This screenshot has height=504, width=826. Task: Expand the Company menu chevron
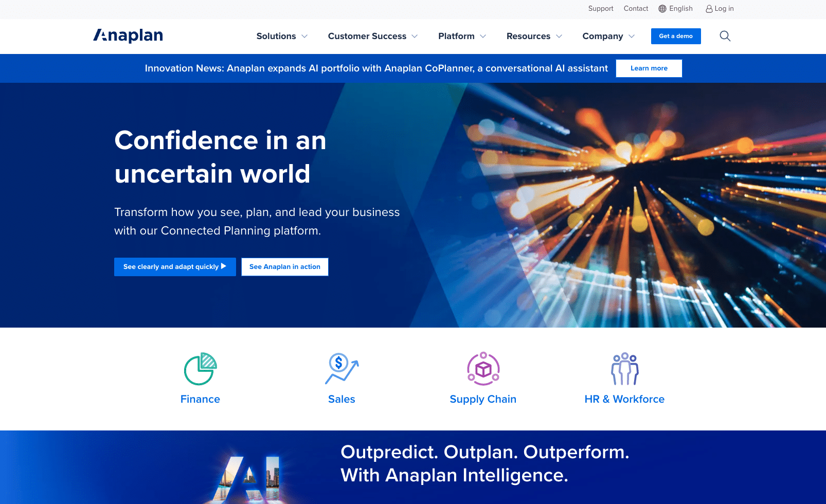(x=632, y=37)
